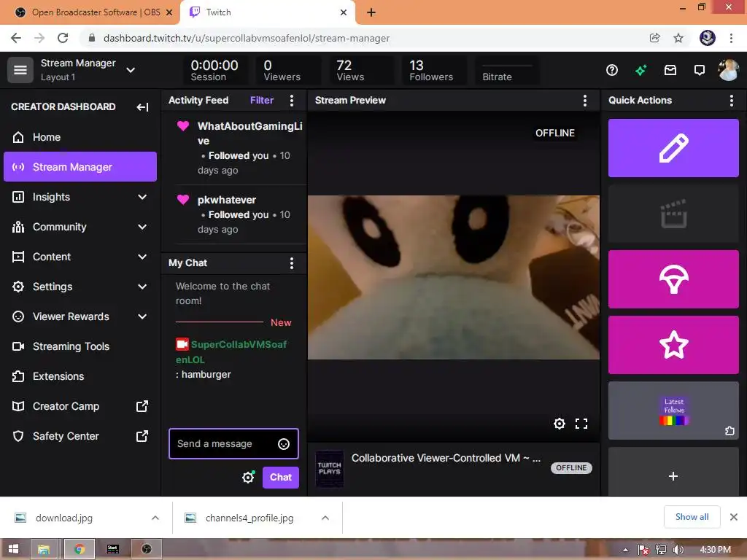This screenshot has height=560, width=747.
Task: Click the stream preview video
Action: coord(454,277)
